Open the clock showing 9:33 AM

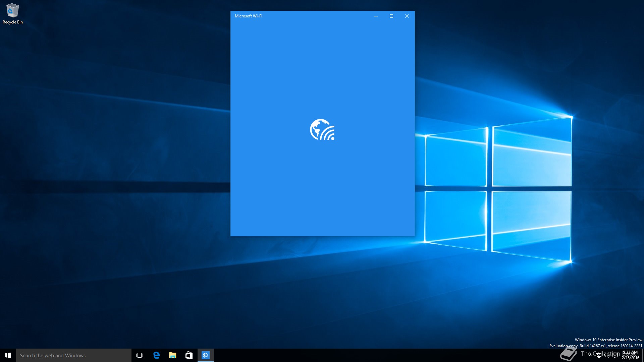tap(631, 355)
